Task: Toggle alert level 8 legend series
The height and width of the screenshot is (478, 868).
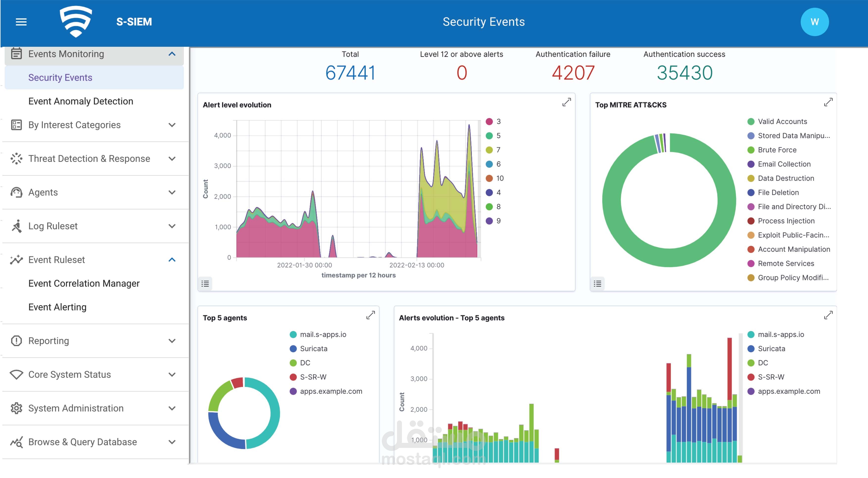Action: coord(493,207)
